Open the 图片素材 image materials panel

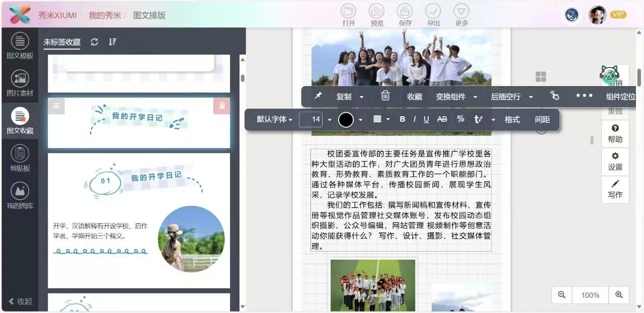pos(20,83)
